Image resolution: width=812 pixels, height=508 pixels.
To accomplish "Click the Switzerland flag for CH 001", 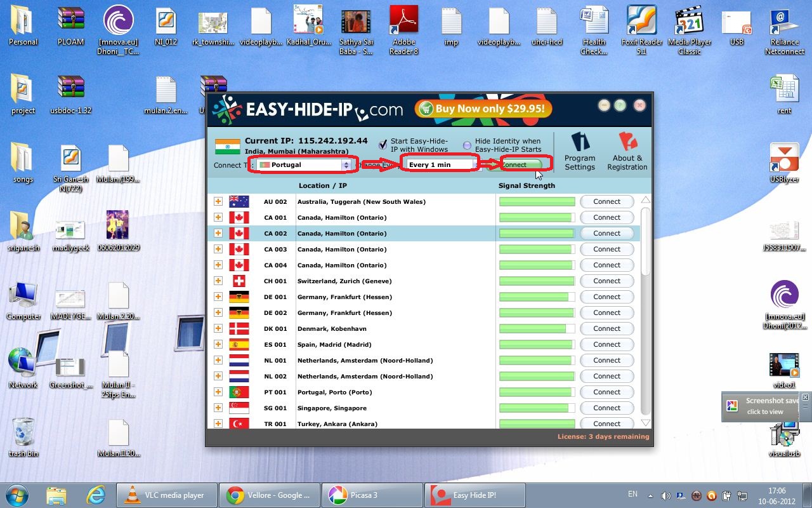I will click(x=239, y=281).
